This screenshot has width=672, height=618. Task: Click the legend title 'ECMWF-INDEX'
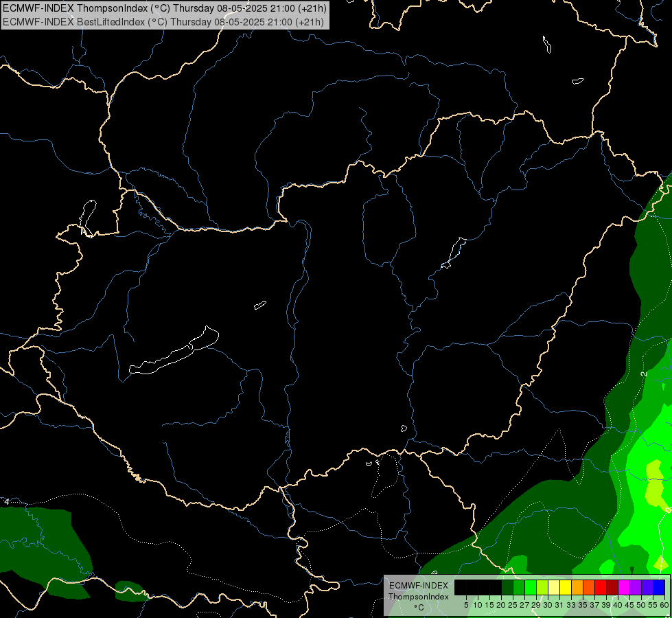pos(418,586)
